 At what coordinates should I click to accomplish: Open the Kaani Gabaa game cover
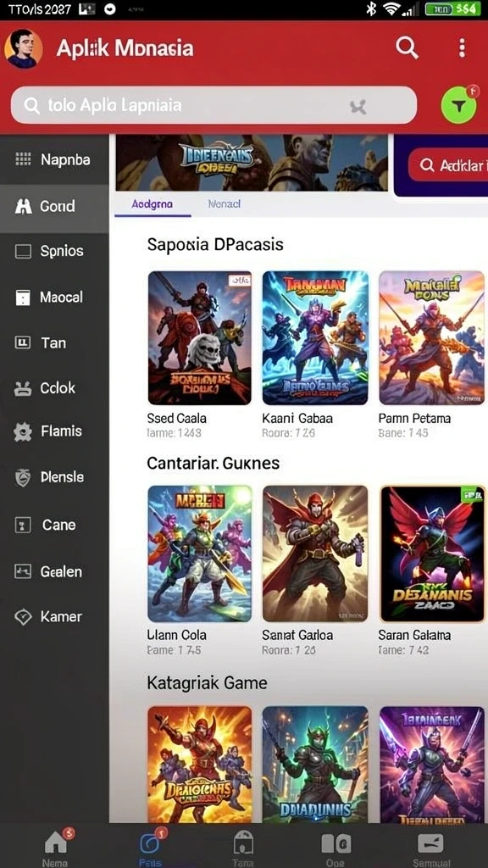click(315, 337)
